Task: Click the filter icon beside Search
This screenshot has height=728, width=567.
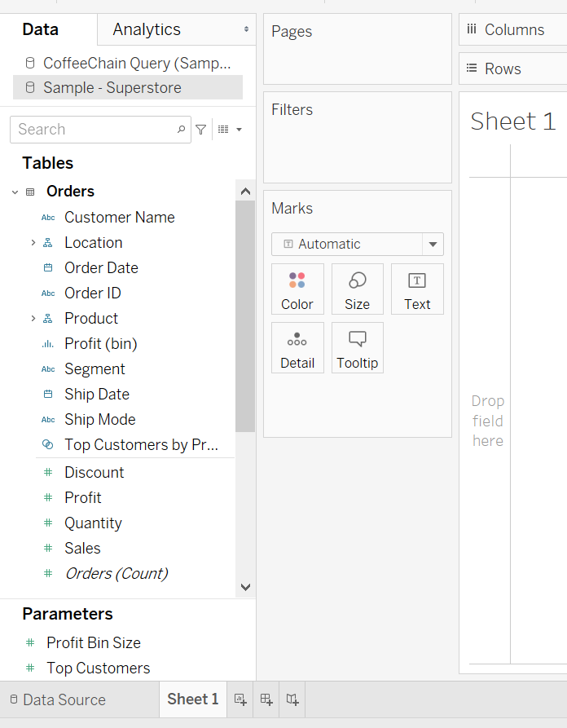Action: click(x=201, y=130)
